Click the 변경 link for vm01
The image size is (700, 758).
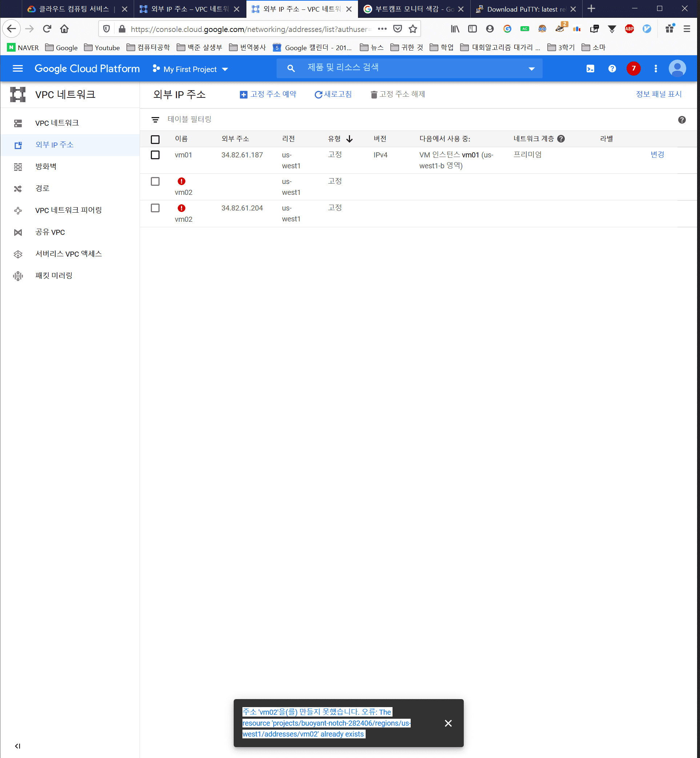(657, 155)
